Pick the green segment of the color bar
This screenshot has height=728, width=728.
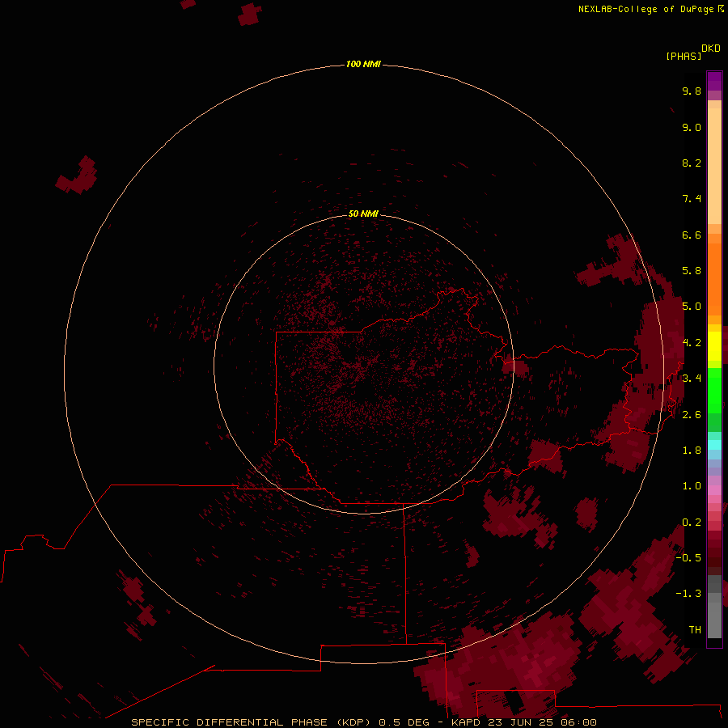pos(714,390)
